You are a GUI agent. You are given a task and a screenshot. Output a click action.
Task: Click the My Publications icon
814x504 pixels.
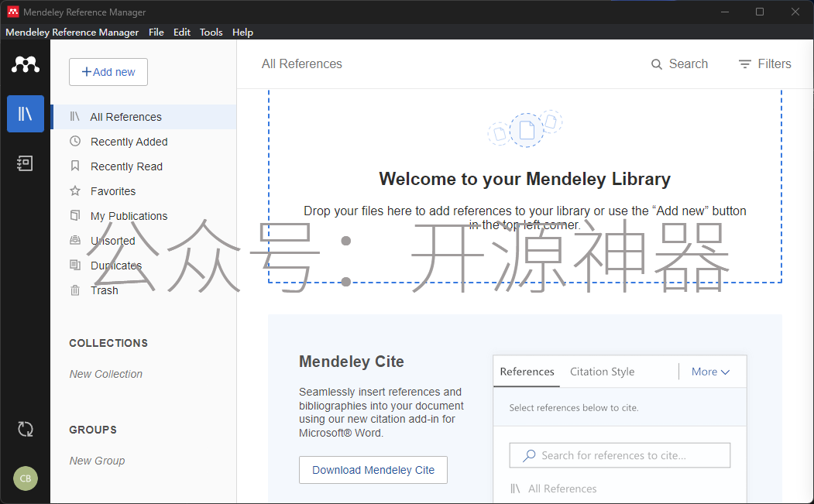pyautogui.click(x=75, y=215)
